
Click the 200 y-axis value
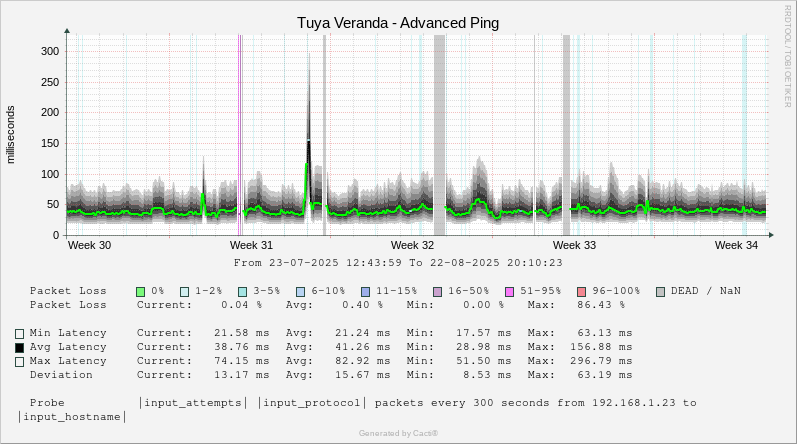point(50,113)
